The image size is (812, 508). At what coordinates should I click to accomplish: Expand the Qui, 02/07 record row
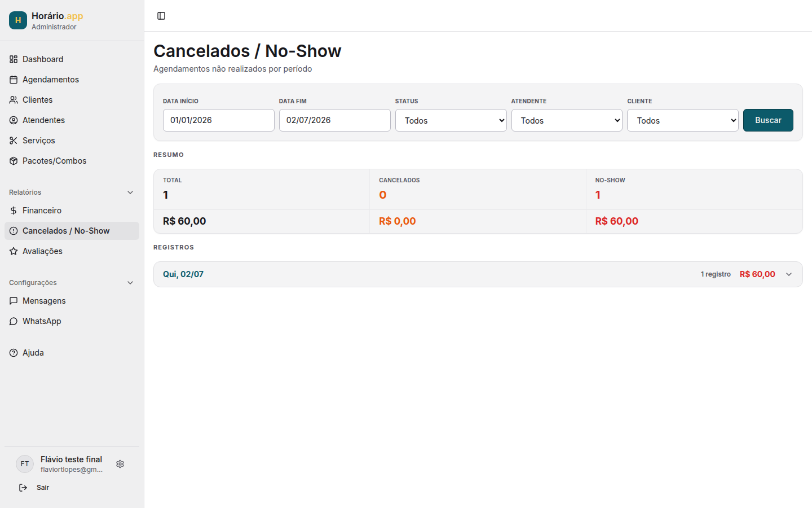tap(478, 274)
